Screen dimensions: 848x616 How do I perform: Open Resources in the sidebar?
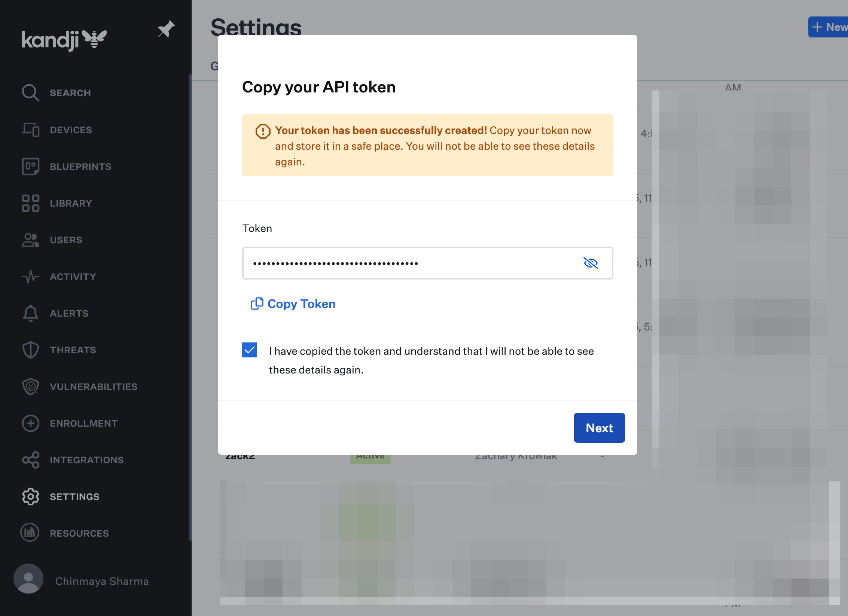(79, 533)
